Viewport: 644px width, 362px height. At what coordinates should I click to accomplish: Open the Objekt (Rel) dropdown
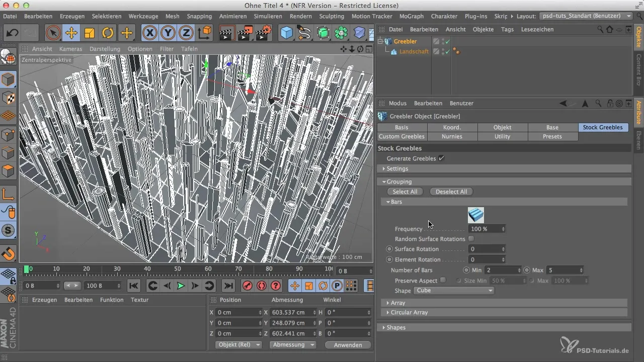239,345
